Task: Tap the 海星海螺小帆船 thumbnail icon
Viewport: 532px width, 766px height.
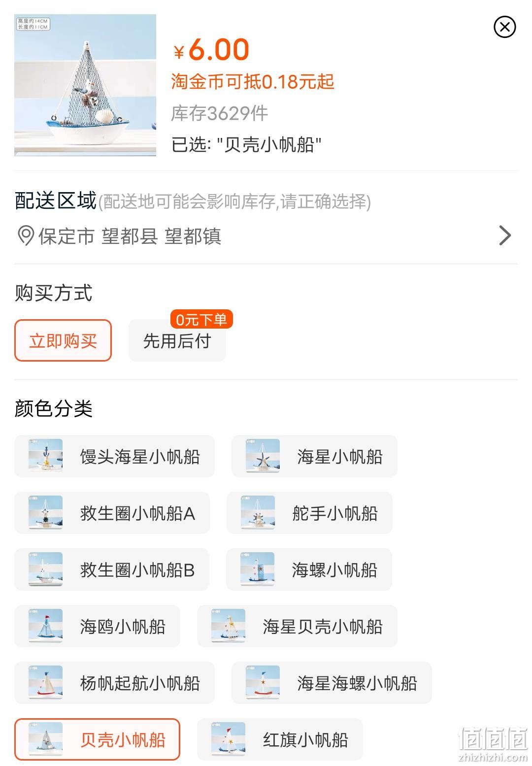Action: pyautogui.click(x=263, y=683)
